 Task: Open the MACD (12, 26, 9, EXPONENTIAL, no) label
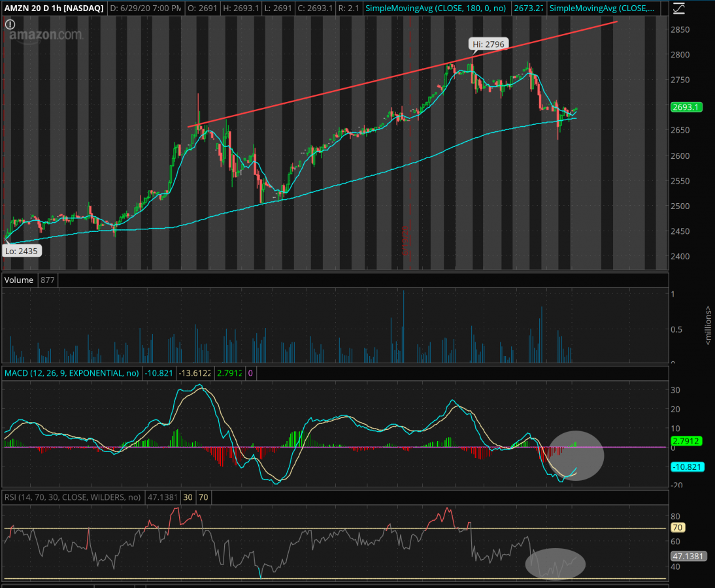[72, 373]
